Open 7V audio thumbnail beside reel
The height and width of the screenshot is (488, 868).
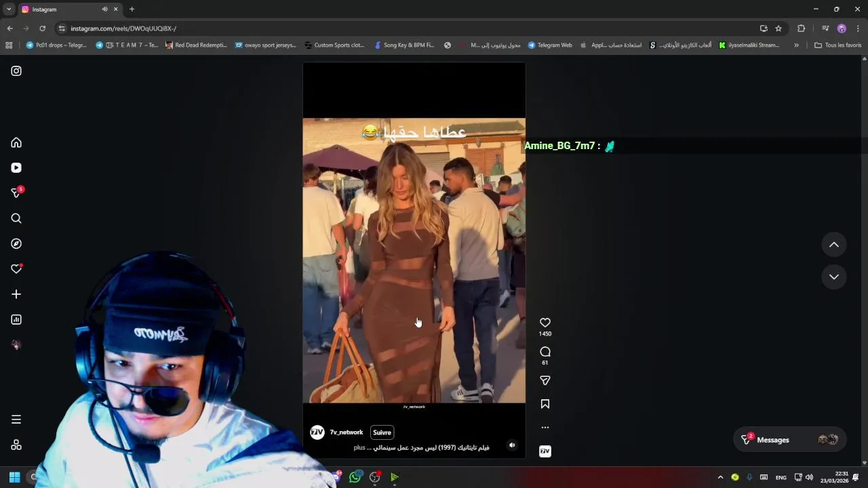click(x=545, y=451)
